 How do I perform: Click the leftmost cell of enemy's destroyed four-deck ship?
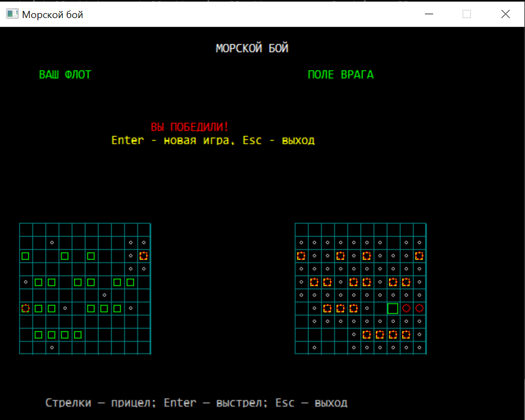click(366, 335)
